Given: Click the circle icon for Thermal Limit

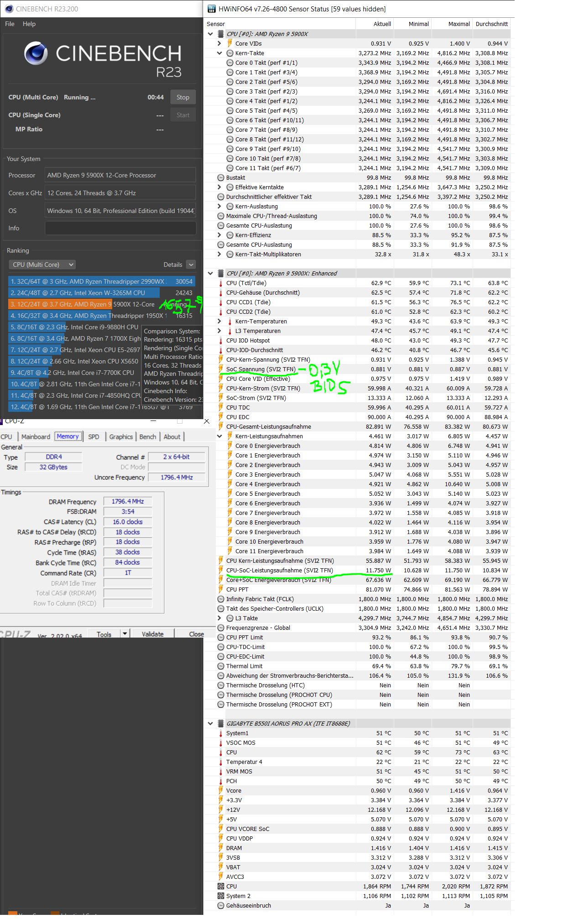Looking at the screenshot, I should 221,666.
